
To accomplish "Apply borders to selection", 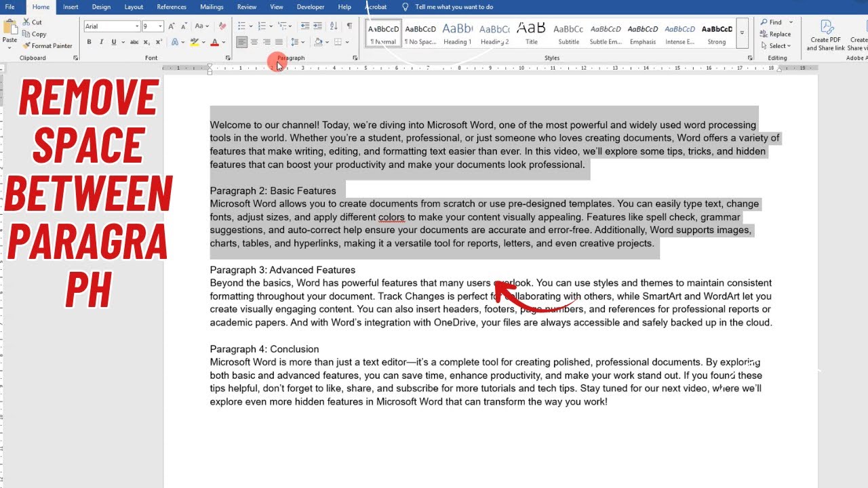I will point(338,42).
